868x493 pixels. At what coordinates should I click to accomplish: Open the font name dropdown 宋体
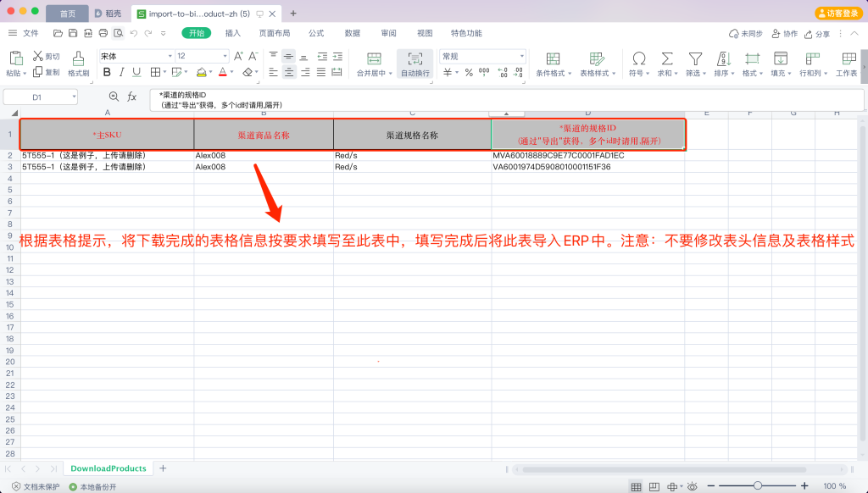click(134, 56)
